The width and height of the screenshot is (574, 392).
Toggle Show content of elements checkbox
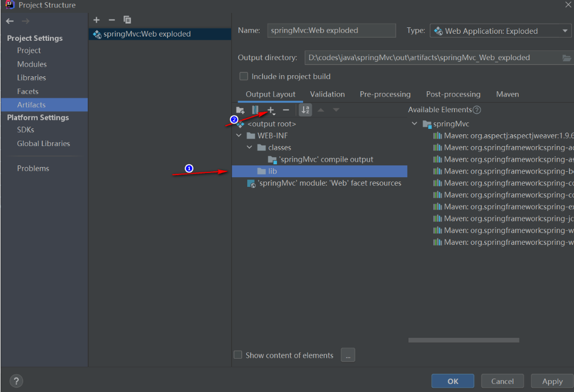[x=238, y=355]
